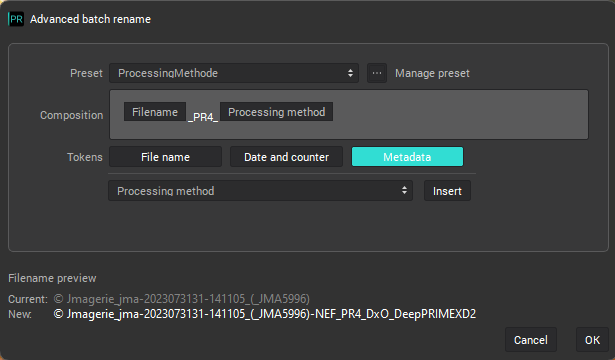Click the current filename preview text
The width and height of the screenshot is (615, 360).
(x=182, y=299)
